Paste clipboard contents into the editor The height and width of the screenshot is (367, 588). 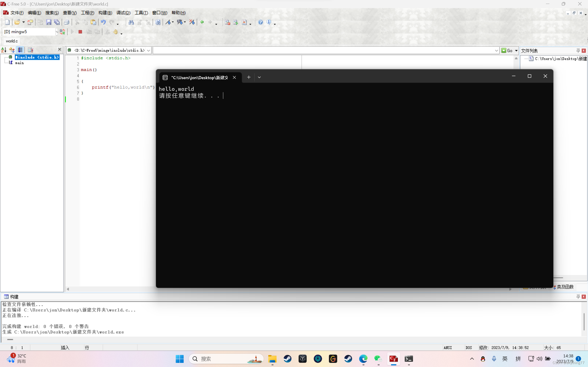[93, 22]
